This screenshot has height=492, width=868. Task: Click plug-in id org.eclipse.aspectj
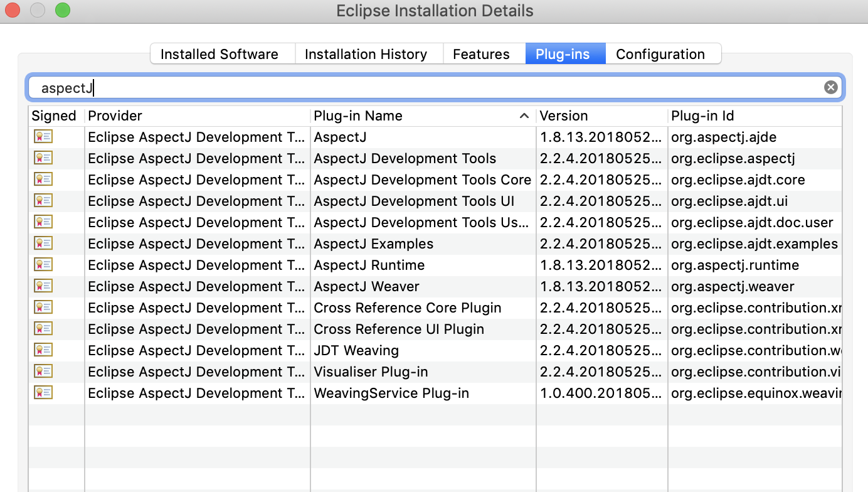(x=733, y=159)
